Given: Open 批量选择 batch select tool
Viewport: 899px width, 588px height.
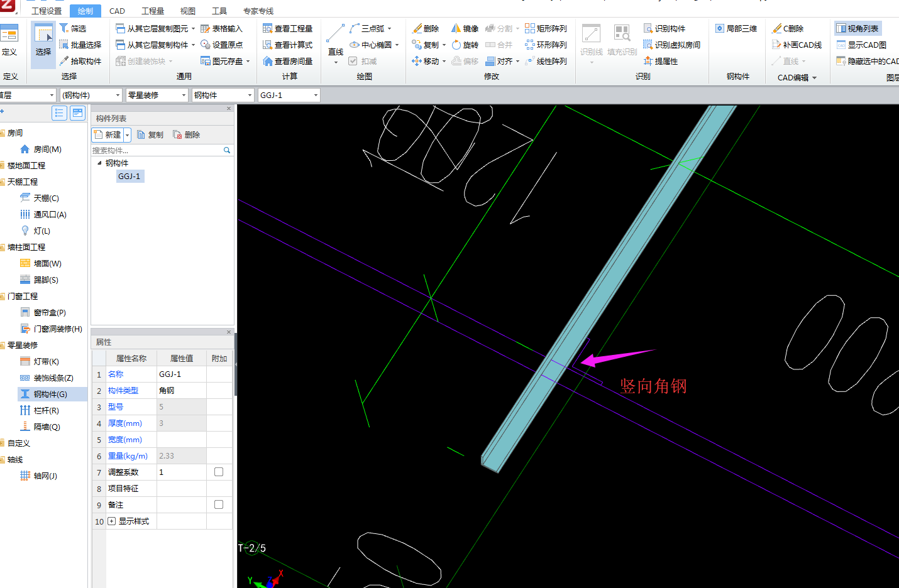Looking at the screenshot, I should 80,45.
